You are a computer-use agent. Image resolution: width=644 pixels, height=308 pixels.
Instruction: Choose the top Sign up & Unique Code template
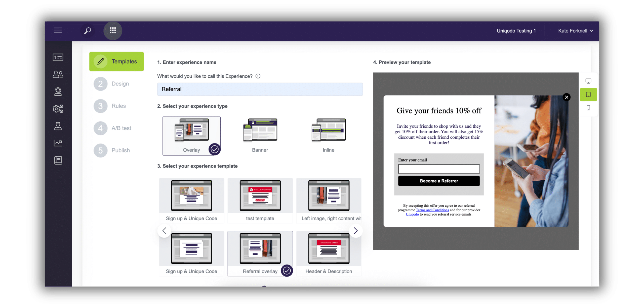pyautogui.click(x=191, y=201)
